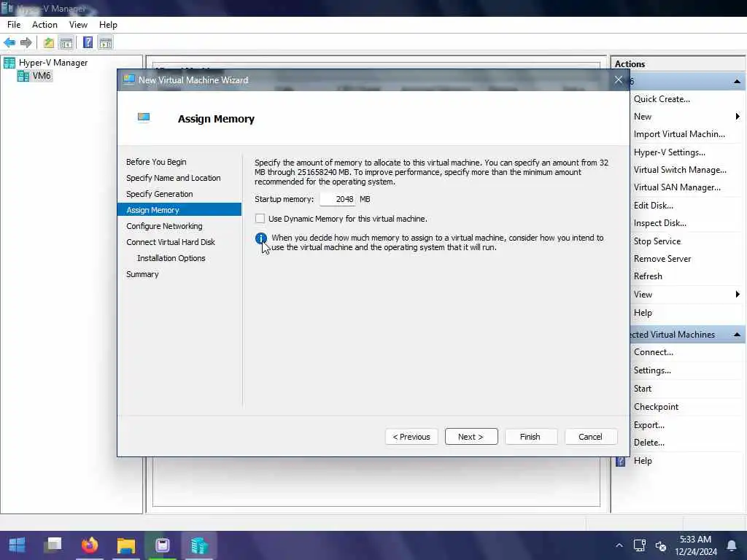Click Settings action for selected VM
747x560 pixels.
[652, 370]
